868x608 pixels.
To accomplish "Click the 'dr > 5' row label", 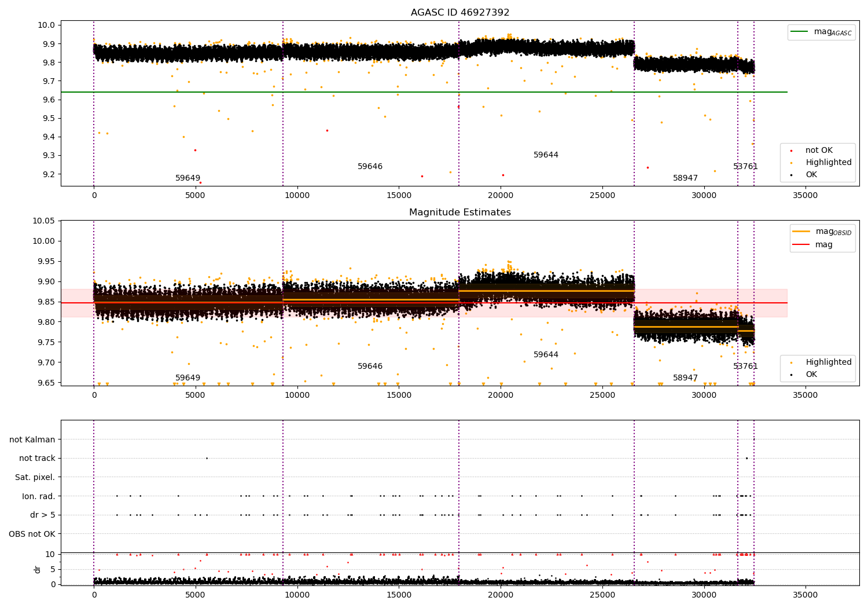I will coord(43,515).
